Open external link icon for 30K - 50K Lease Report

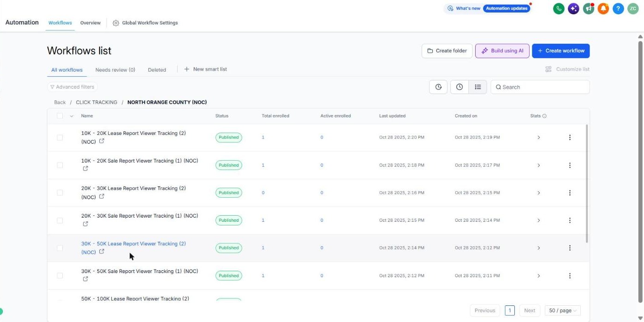coord(102,251)
